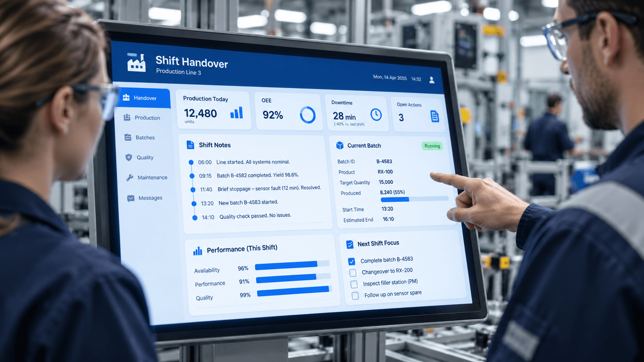Click note 'New batch B-4583 started.'
644x362 pixels.
pyautogui.click(x=248, y=202)
